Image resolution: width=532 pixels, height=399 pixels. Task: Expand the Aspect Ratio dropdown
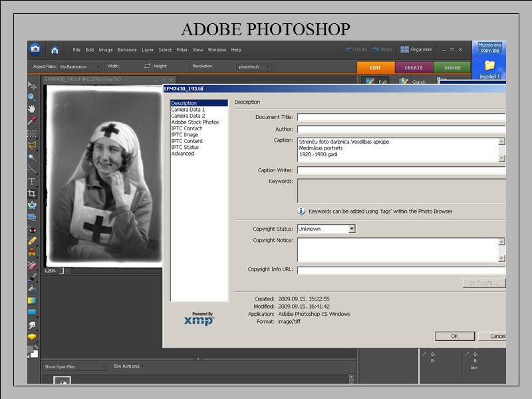[80, 66]
